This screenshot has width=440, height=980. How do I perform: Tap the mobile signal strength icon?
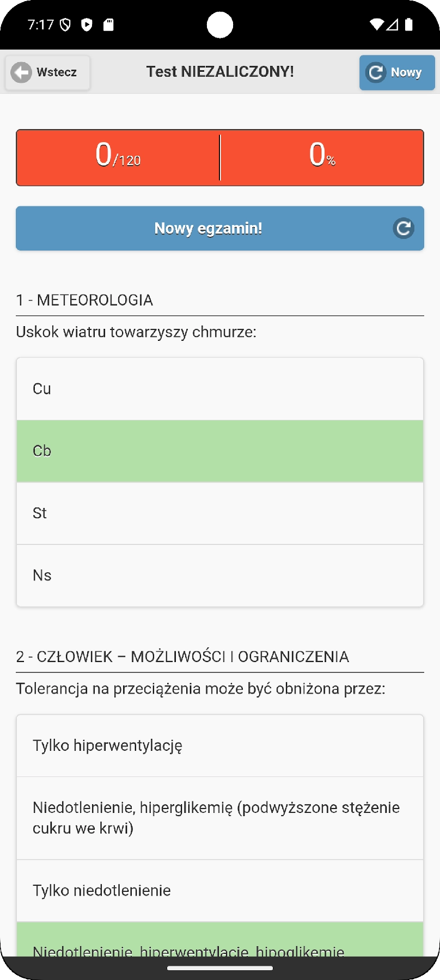coord(392,24)
